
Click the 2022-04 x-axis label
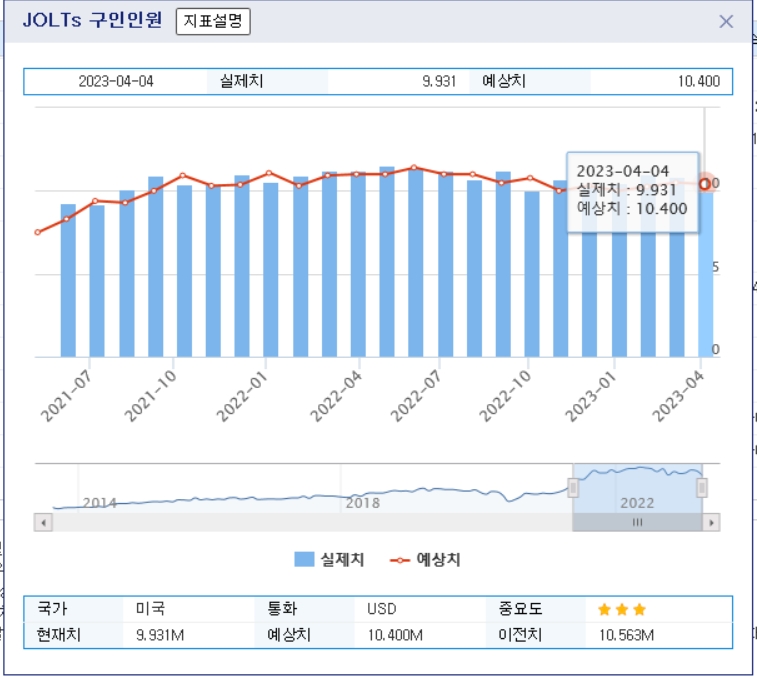point(336,396)
